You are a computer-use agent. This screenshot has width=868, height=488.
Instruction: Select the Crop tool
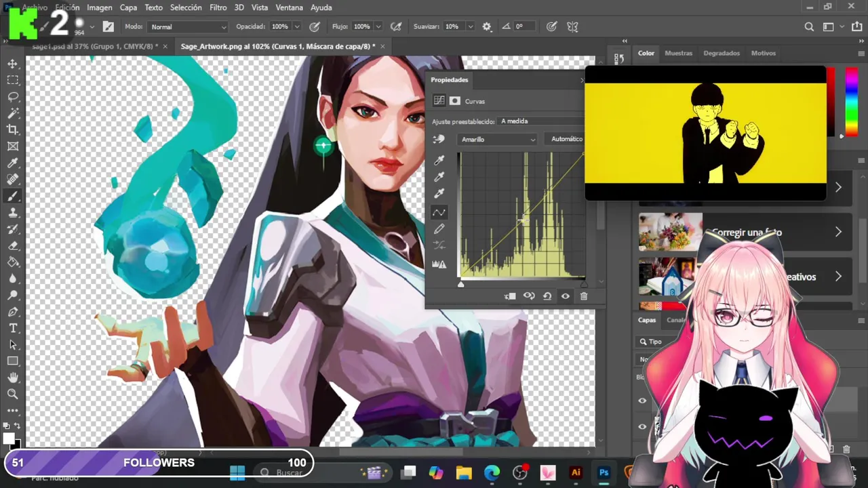pyautogui.click(x=13, y=129)
